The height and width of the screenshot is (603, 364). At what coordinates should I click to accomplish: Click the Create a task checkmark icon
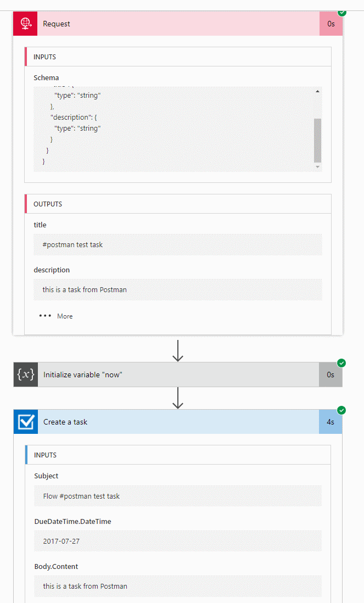coord(26,422)
